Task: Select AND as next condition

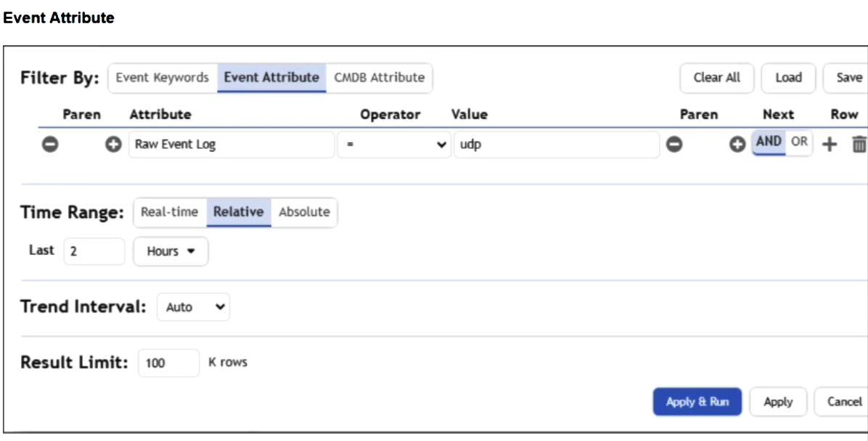Action: tap(769, 142)
